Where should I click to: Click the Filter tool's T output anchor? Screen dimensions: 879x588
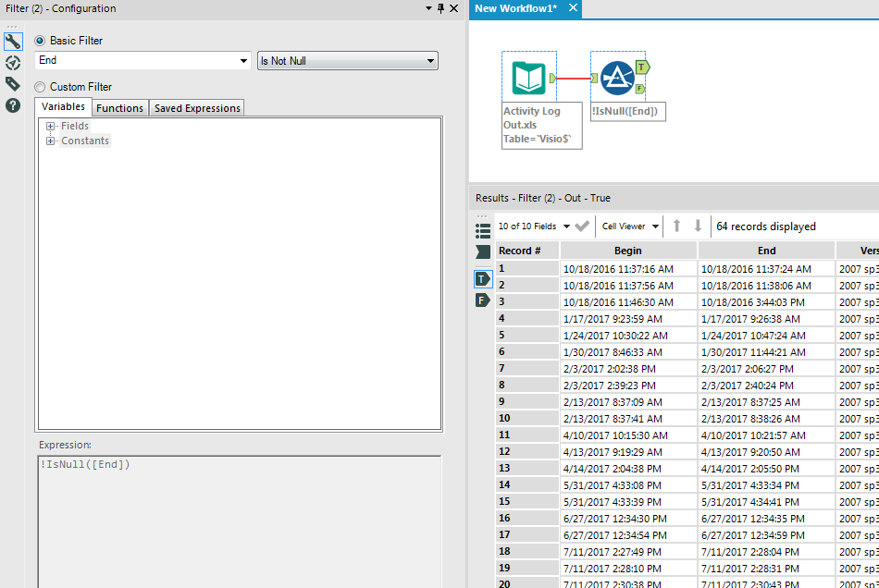tap(642, 67)
